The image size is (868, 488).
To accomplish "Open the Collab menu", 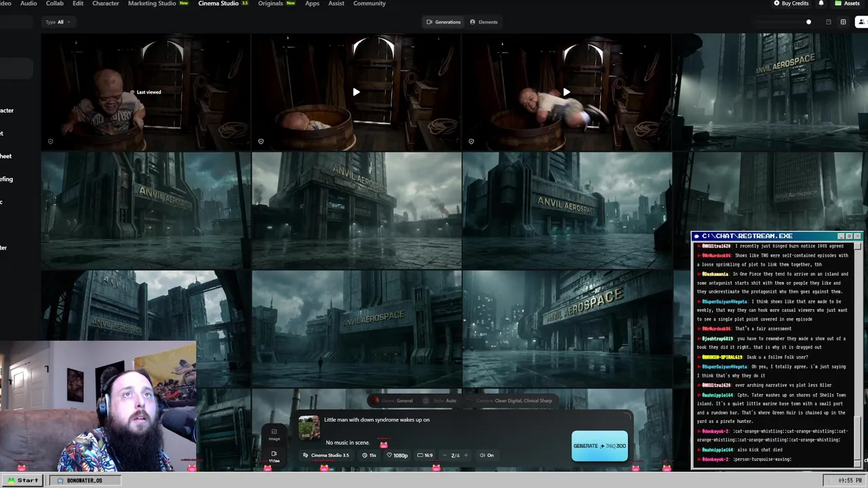I will pyautogui.click(x=54, y=3).
